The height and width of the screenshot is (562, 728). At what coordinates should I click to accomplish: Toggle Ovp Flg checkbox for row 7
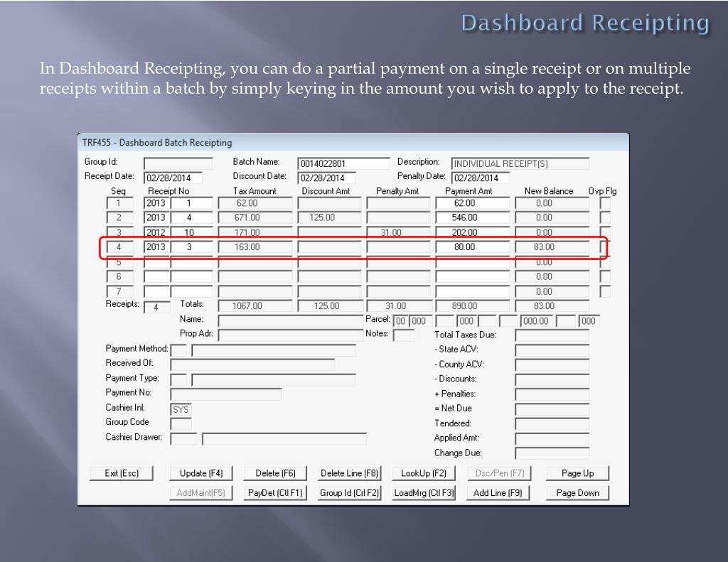(605, 291)
